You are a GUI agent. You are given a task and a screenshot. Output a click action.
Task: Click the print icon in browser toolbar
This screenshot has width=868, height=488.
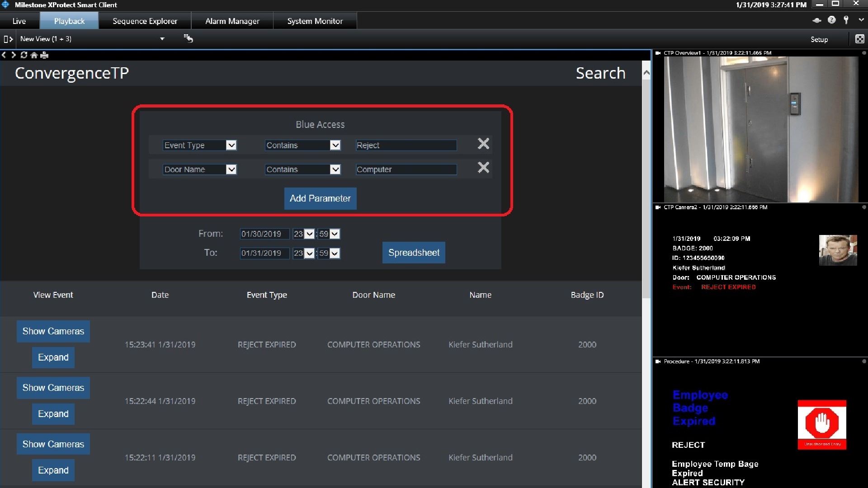[x=44, y=55]
